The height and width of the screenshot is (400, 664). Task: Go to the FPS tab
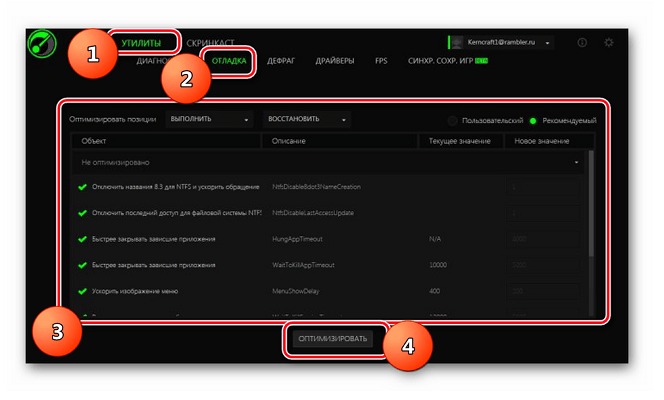[x=381, y=61]
